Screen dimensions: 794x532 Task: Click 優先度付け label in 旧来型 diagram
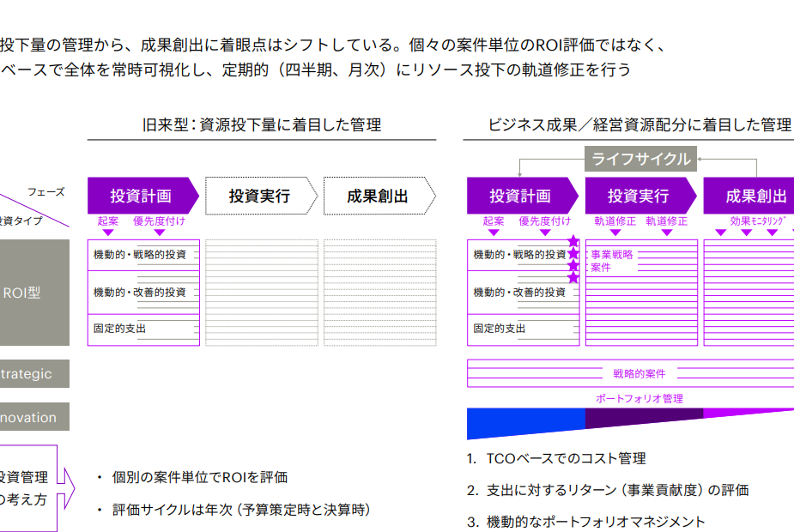(159, 221)
